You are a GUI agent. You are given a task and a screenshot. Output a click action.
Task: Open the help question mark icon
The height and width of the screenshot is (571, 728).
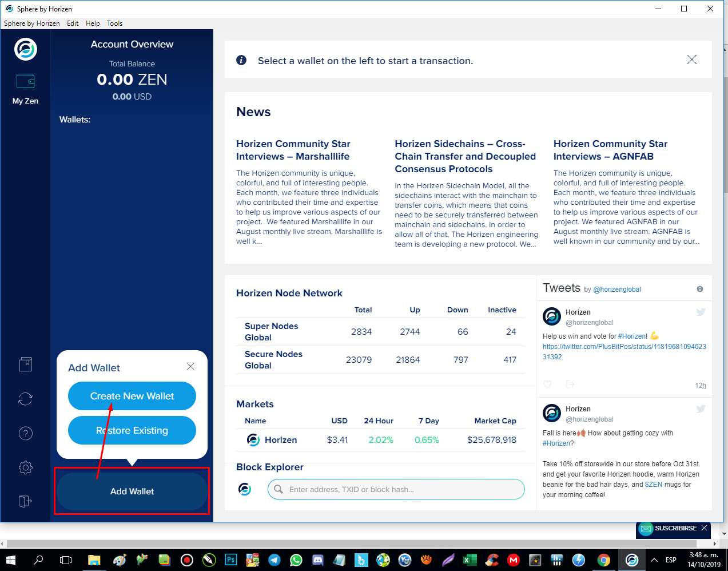[26, 433]
